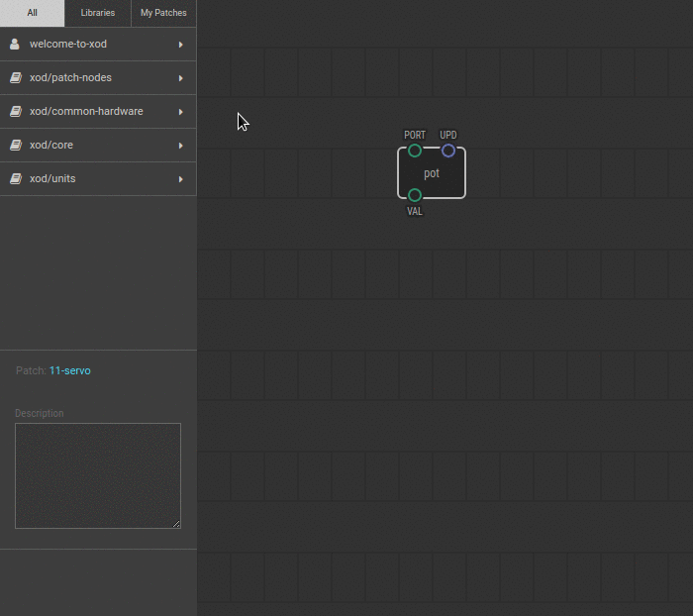Click the UPD input pin on pot node
Viewport: 693px width, 616px height.
448,151
